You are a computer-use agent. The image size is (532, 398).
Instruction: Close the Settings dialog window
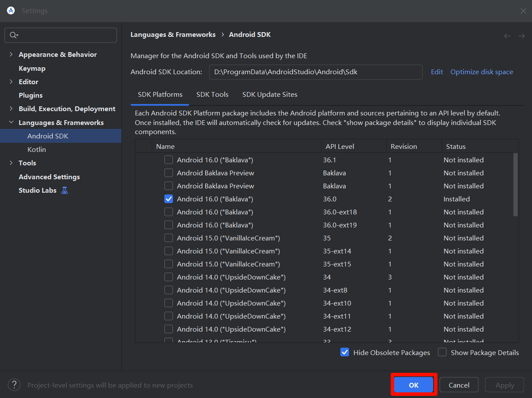point(523,11)
